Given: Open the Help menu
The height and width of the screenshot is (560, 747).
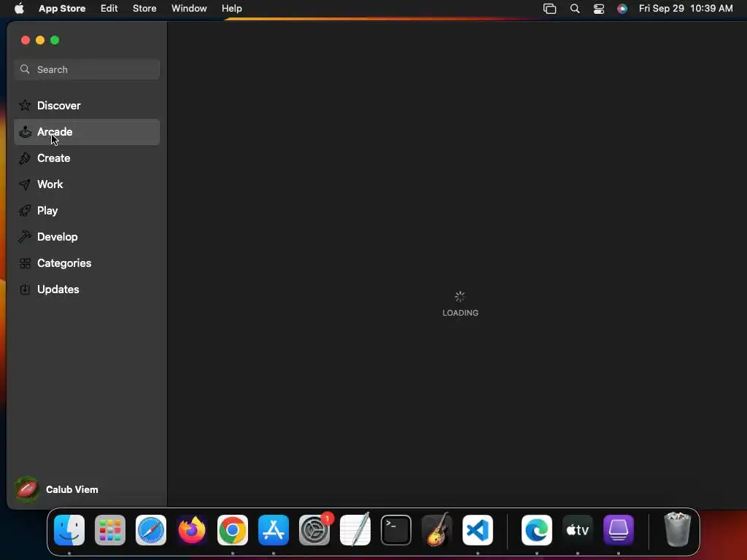Looking at the screenshot, I should click(231, 9).
